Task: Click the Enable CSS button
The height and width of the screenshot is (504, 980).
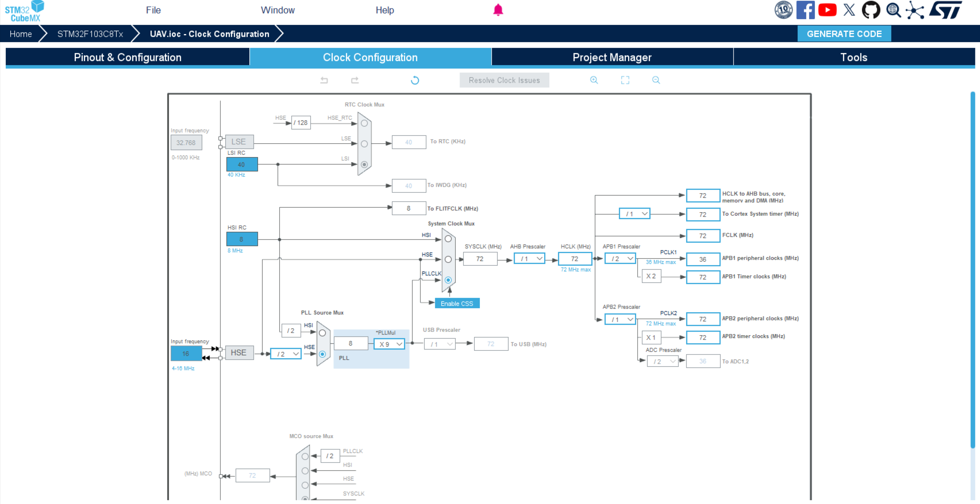Action: [457, 303]
